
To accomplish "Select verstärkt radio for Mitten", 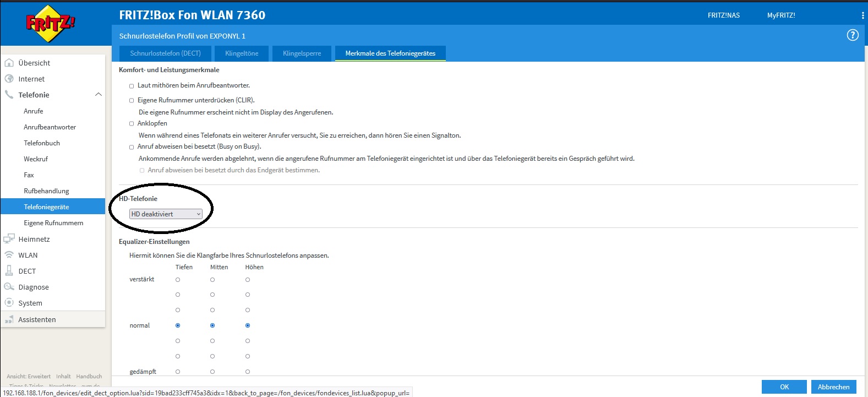I will coord(212,280).
